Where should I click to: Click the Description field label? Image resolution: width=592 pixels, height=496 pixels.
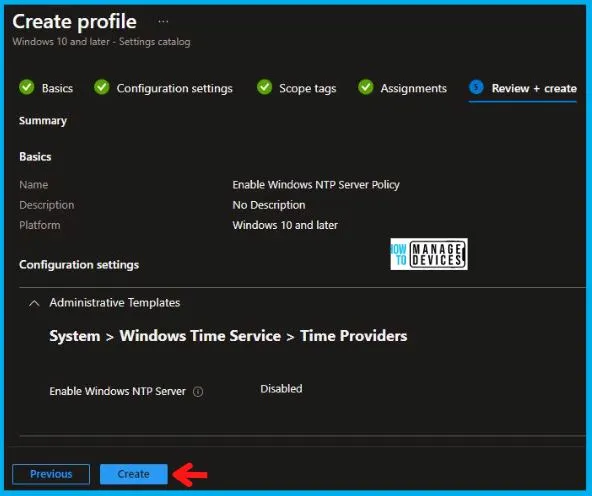click(47, 205)
